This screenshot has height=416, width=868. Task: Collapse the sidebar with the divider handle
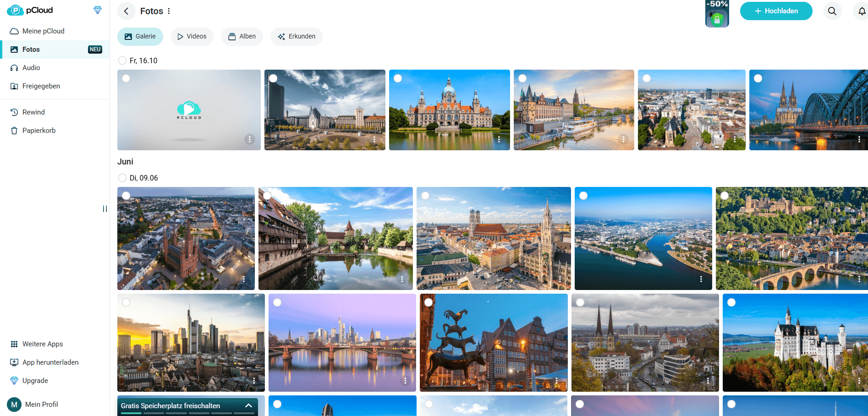[105, 209]
